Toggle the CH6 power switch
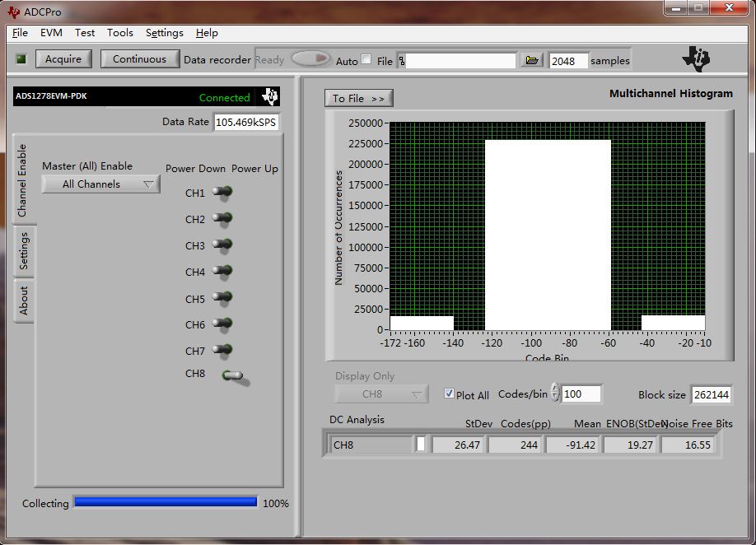Screen dimensions: 756x545 coord(222,324)
